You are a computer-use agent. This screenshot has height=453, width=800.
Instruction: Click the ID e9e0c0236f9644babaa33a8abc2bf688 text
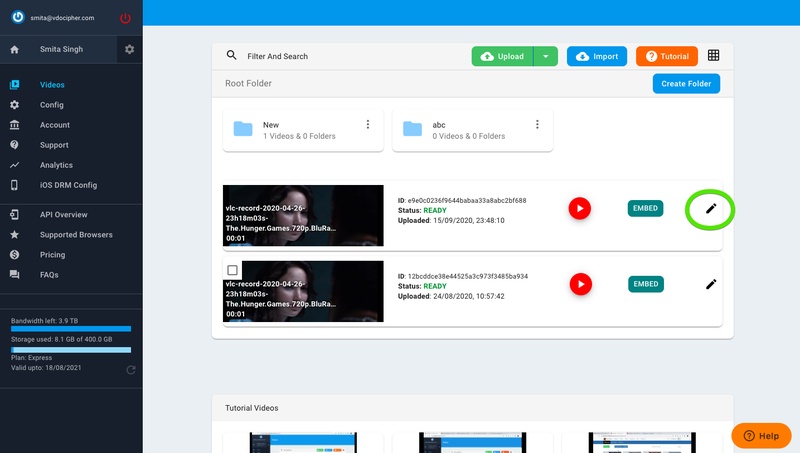pos(462,200)
